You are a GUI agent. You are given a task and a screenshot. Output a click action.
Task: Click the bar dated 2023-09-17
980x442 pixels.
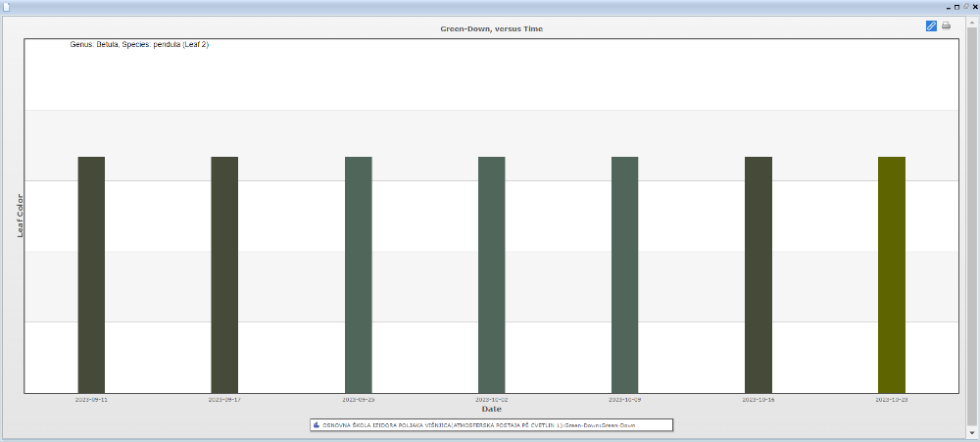click(x=224, y=274)
